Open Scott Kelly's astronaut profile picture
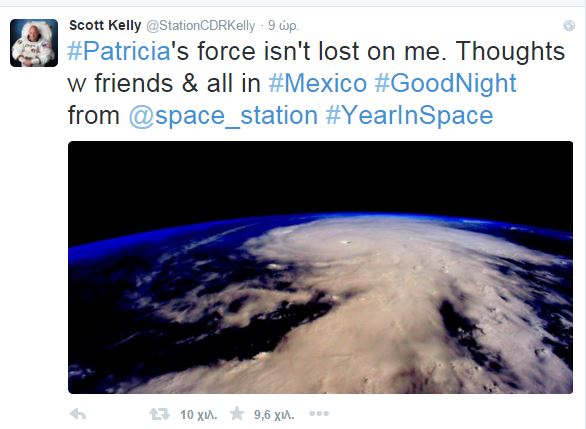Viewport: 586px width, 429px height. tap(34, 43)
